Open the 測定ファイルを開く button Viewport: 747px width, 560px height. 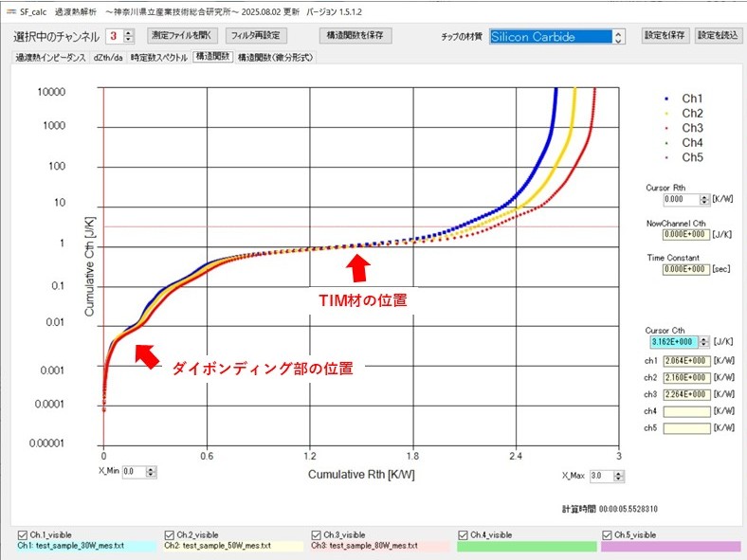[x=181, y=35]
